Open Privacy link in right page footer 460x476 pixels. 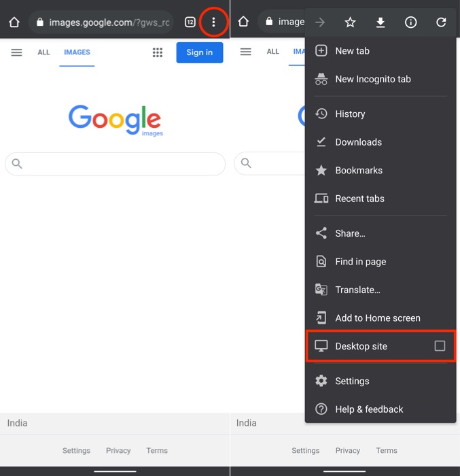[348, 450]
